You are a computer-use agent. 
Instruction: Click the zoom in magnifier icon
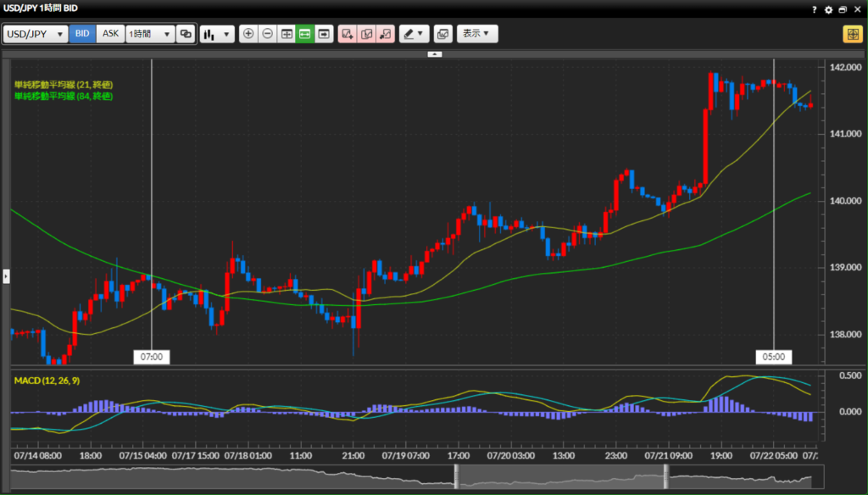pos(248,34)
